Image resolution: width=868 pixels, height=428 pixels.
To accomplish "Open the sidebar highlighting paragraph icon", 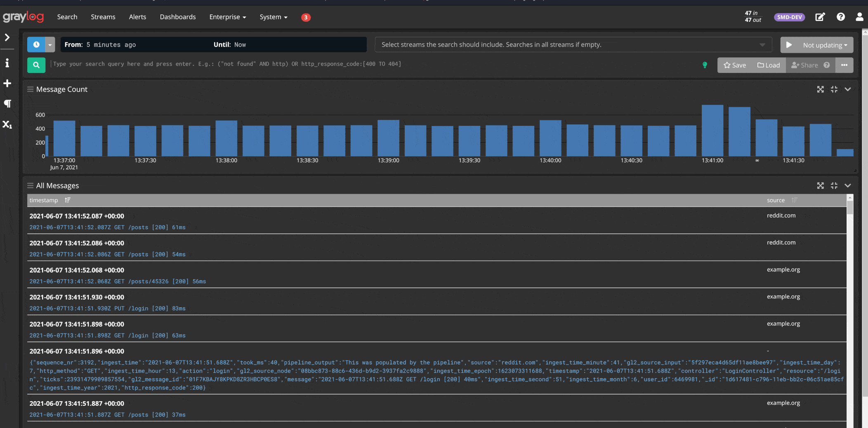I will coord(7,103).
